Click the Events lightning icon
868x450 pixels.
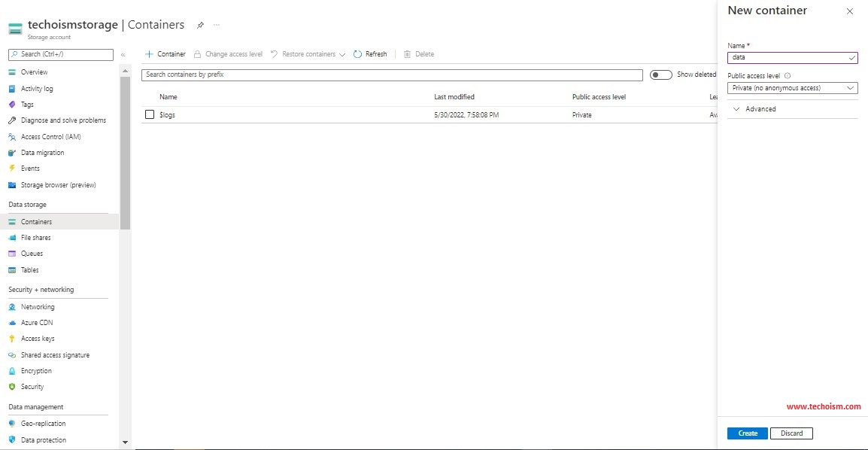pyautogui.click(x=12, y=169)
